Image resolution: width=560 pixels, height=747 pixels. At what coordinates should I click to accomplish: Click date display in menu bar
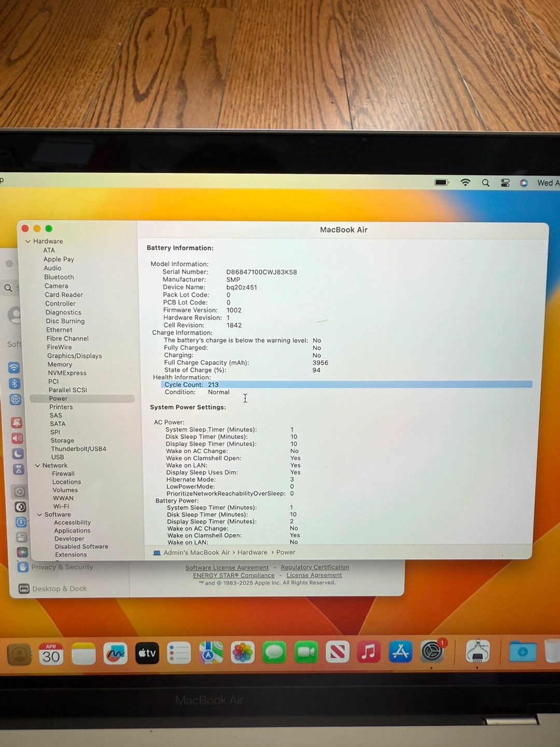pyautogui.click(x=549, y=183)
